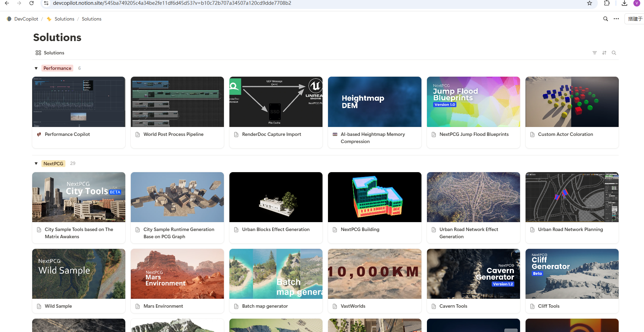Click Custom Actor Coloration page icon

click(x=532, y=135)
